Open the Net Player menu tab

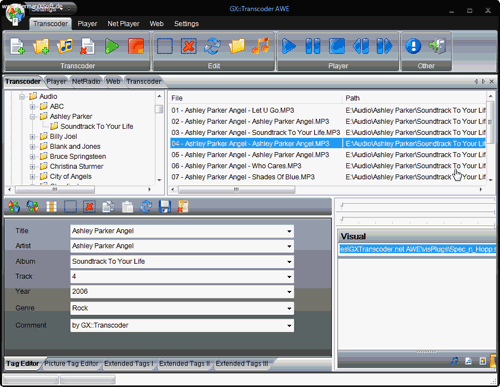pyautogui.click(x=123, y=24)
